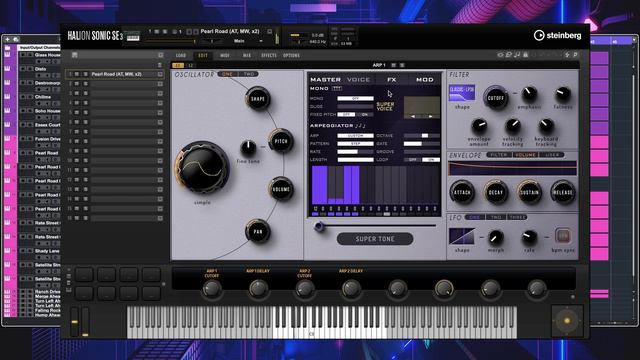Click the mini keyboard icon beside the logo
This screenshot has width=640, height=360.
click(133, 37)
